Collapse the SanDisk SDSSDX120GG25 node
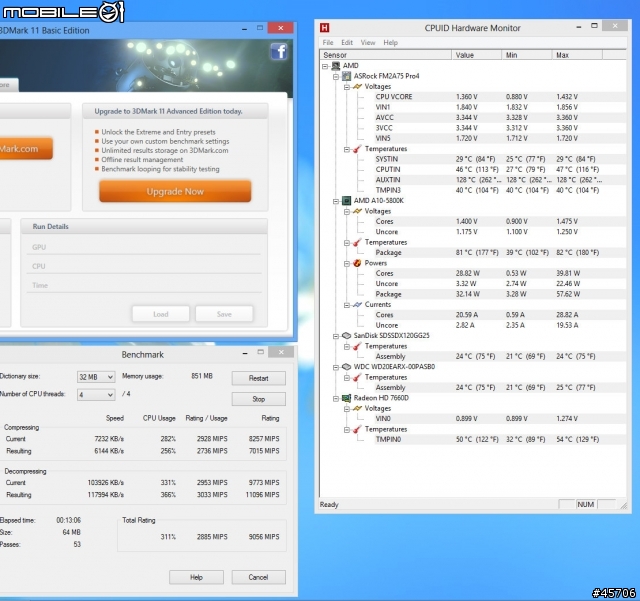 (336, 336)
